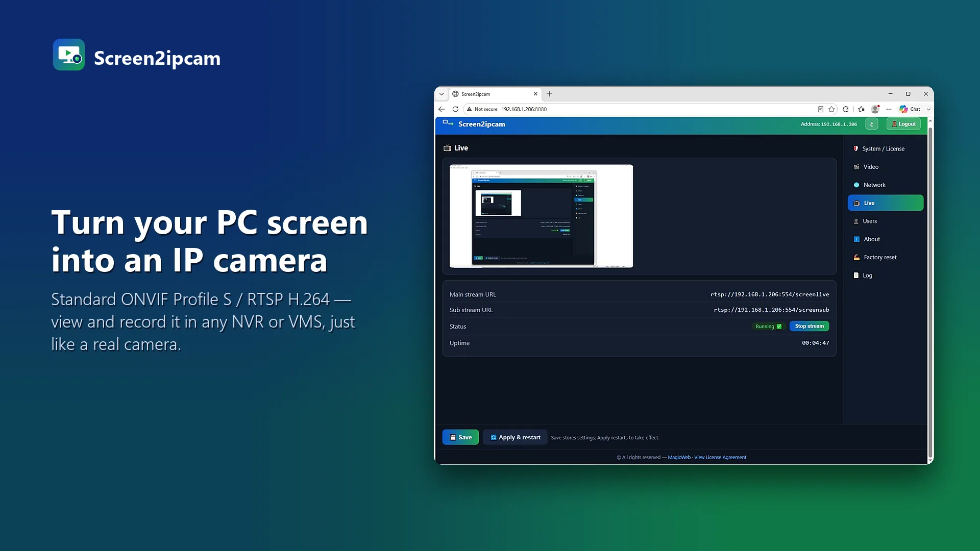Click the Apply & restart button

pos(515,437)
